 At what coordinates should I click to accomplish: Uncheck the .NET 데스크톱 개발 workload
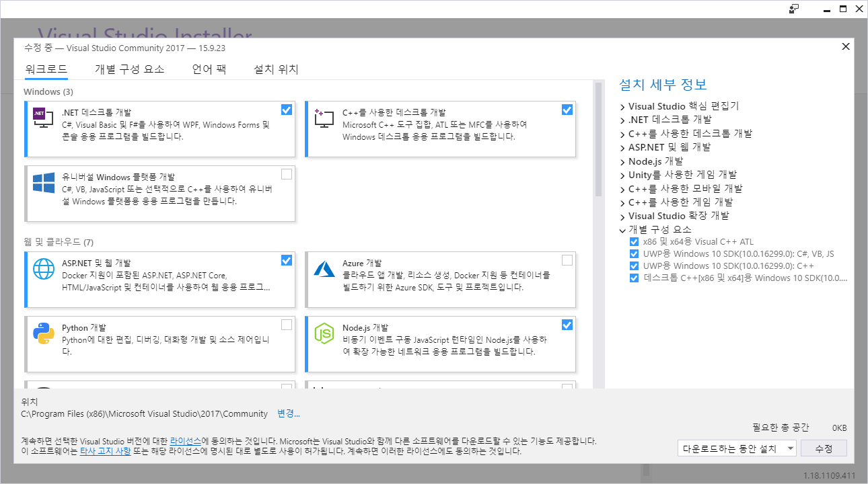point(287,110)
